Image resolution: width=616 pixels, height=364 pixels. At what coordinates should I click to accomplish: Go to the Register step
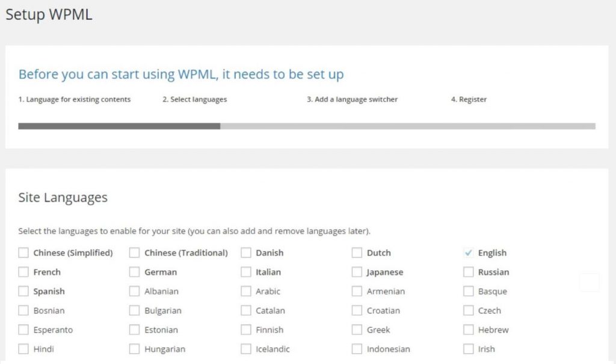468,99
